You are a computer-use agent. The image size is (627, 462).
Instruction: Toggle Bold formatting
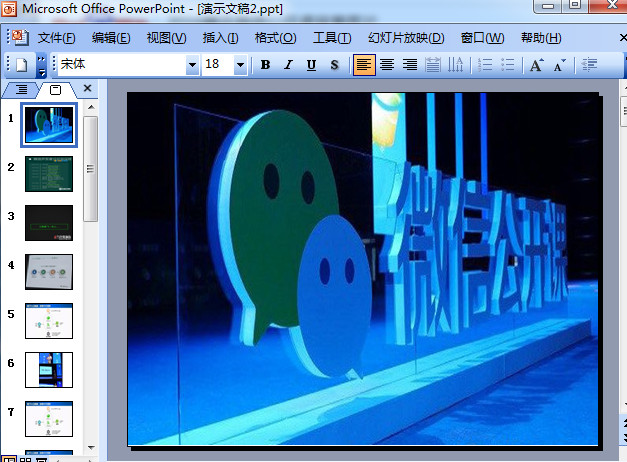point(265,65)
